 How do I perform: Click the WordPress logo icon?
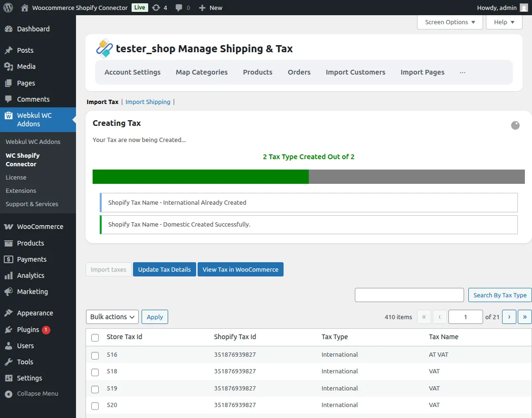[x=8, y=8]
